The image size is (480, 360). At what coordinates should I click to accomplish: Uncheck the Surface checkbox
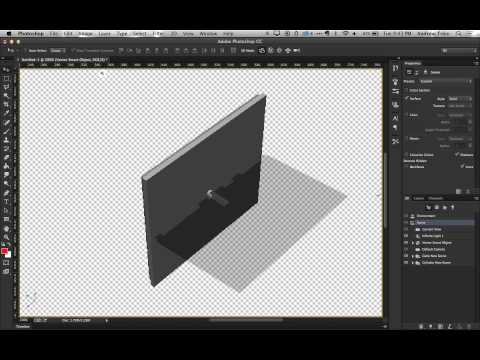click(x=406, y=98)
